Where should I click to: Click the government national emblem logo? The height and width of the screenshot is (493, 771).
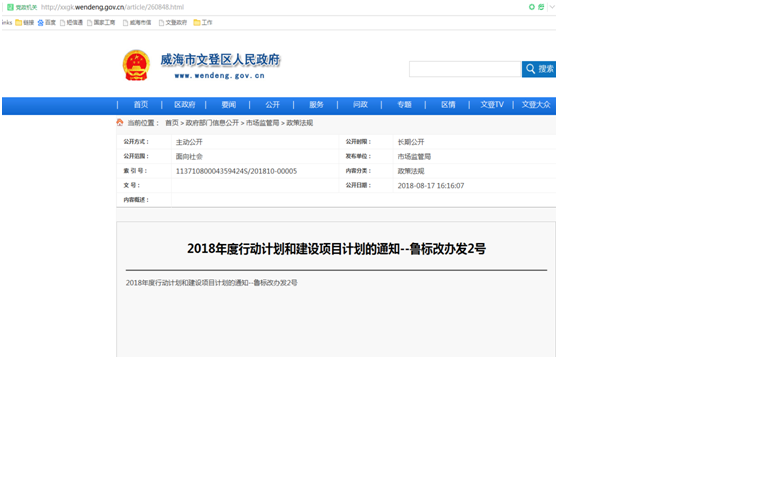[x=135, y=65]
